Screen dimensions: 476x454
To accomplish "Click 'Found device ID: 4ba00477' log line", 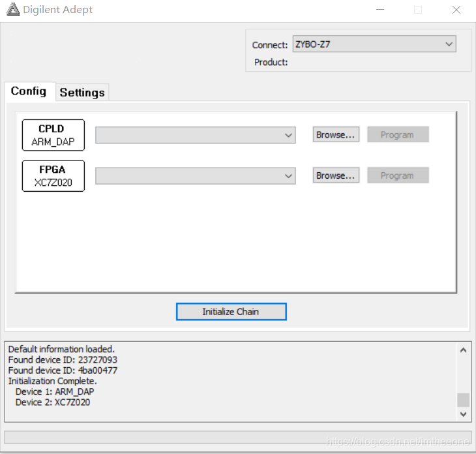I will point(63,371).
